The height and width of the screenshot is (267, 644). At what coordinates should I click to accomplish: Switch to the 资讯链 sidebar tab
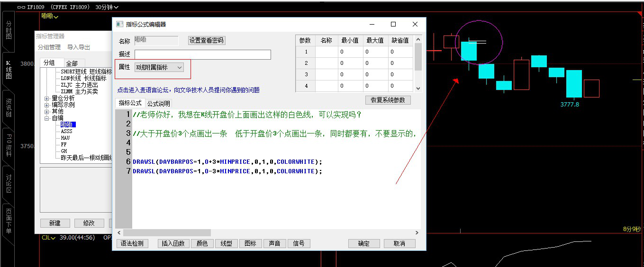click(x=8, y=108)
